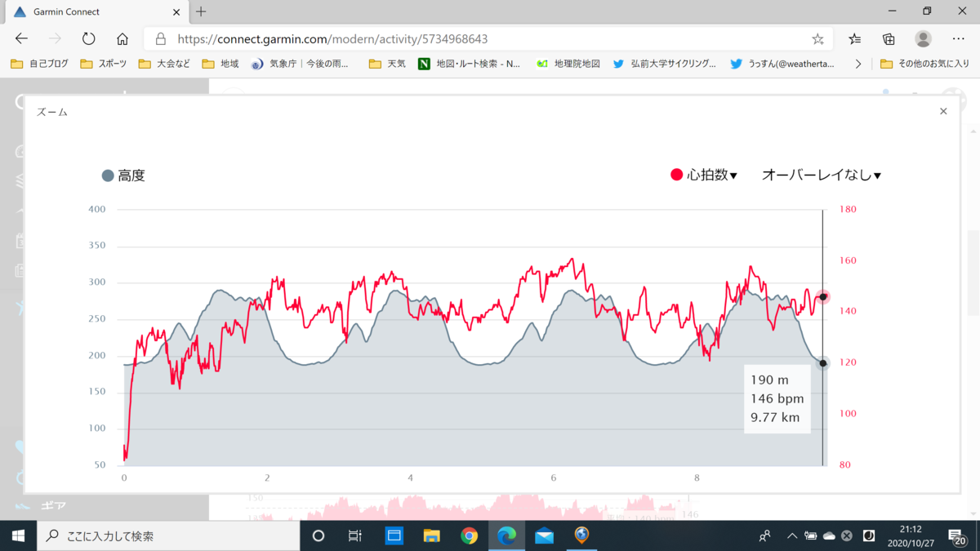
Task: Click the address bar URL field
Action: (490, 38)
